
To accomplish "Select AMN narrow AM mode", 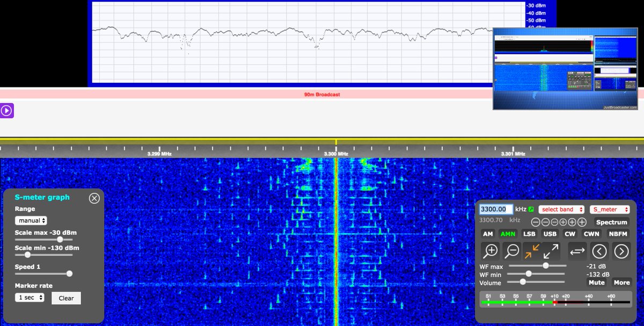I will pyautogui.click(x=507, y=234).
